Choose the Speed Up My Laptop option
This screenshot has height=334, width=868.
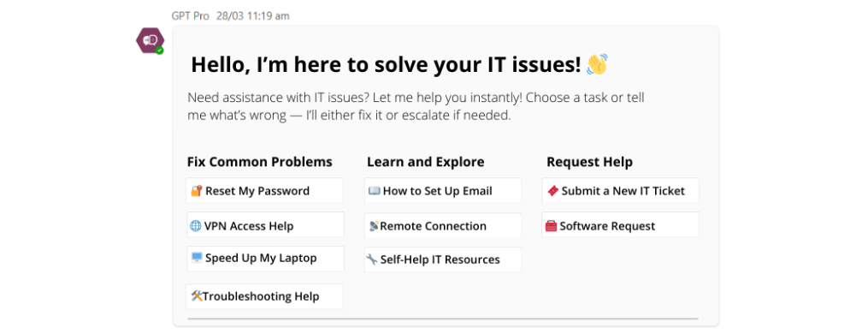tap(265, 259)
